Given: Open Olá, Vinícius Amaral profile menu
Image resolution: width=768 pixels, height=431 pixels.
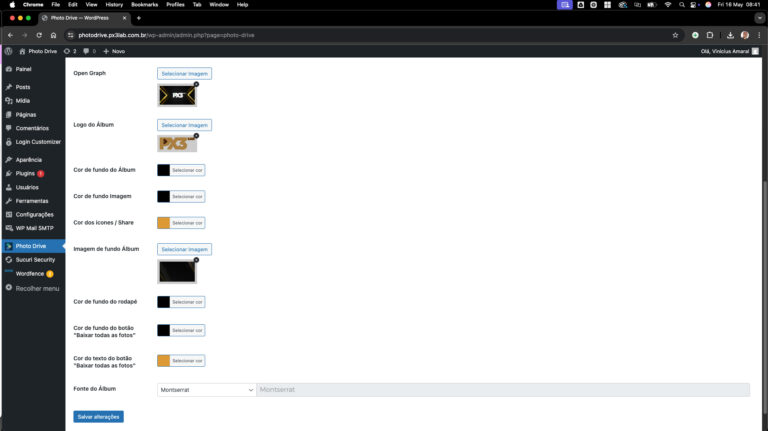Looking at the screenshot, I should click(x=729, y=51).
